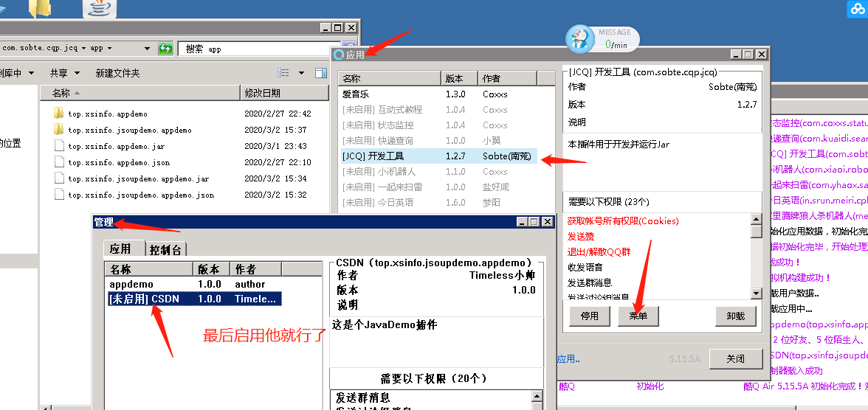Select the [未启用] 互动式教程 row
The width and height of the screenshot is (868, 410).
pyautogui.click(x=438, y=110)
